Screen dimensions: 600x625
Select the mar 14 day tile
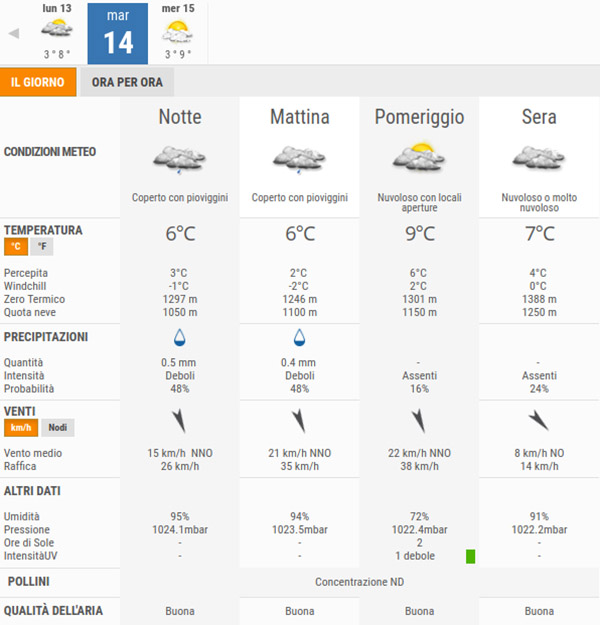click(x=118, y=33)
